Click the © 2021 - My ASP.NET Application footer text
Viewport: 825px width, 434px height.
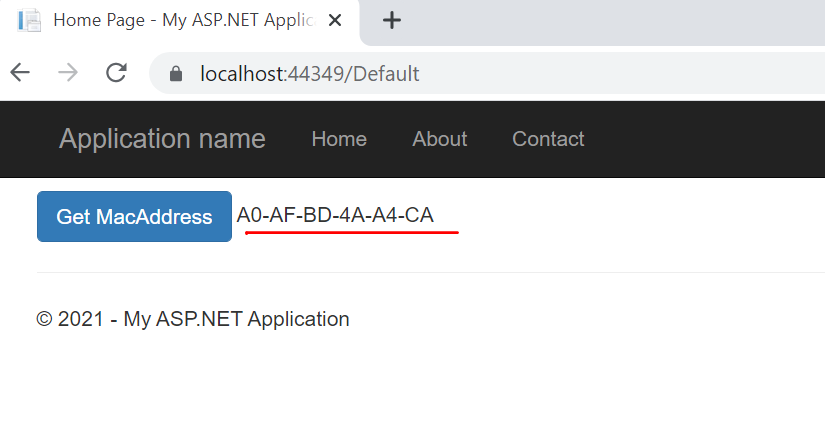[x=193, y=319]
